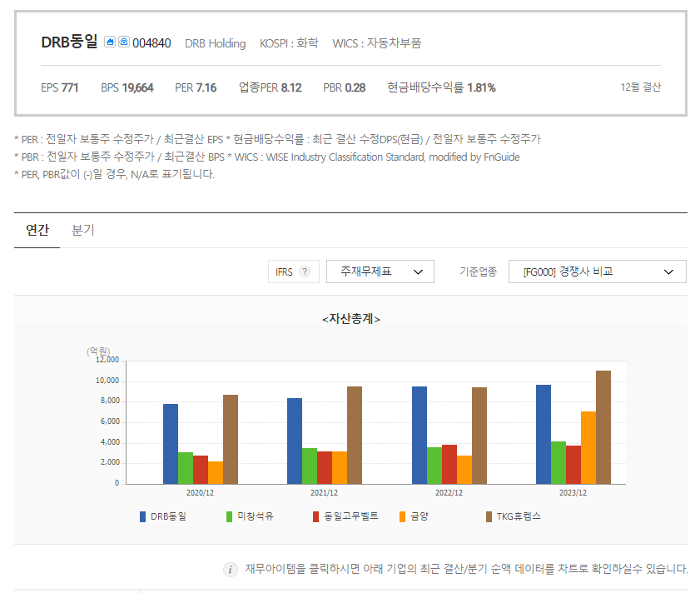700x593 pixels.
Task: Click KOSPI : 화학 classification text
Action: click(289, 43)
